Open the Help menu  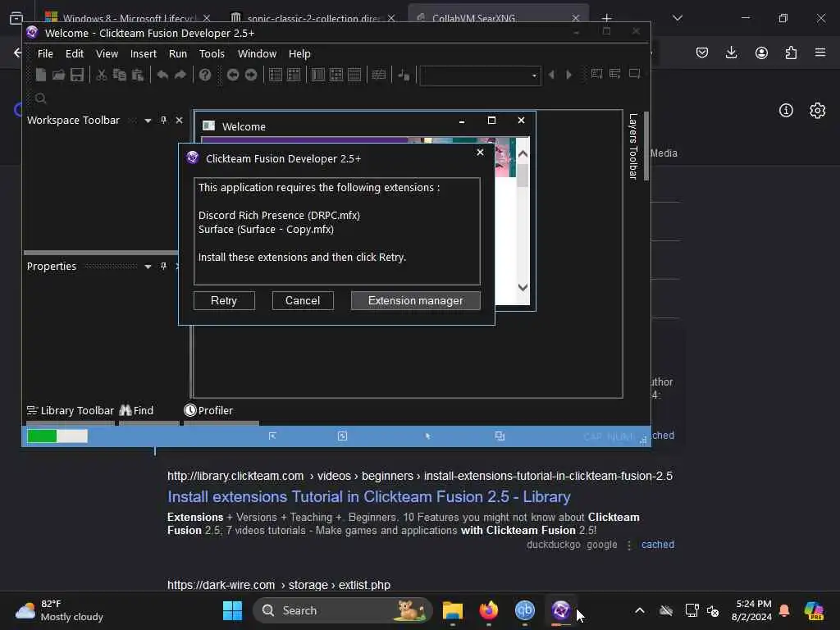pyautogui.click(x=299, y=53)
